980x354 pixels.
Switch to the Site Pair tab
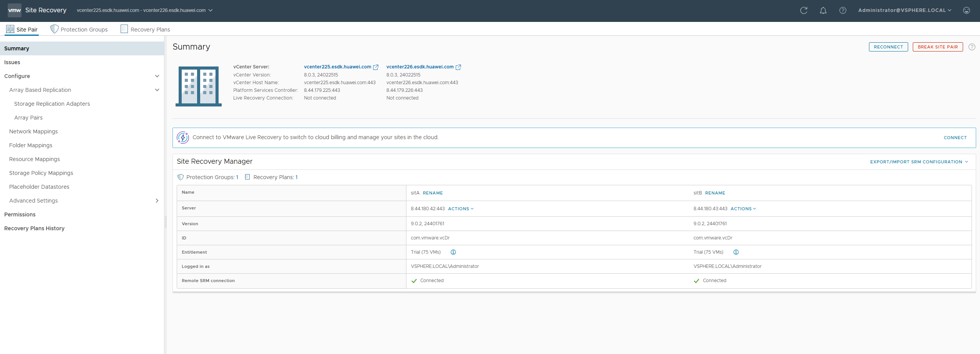(x=22, y=29)
